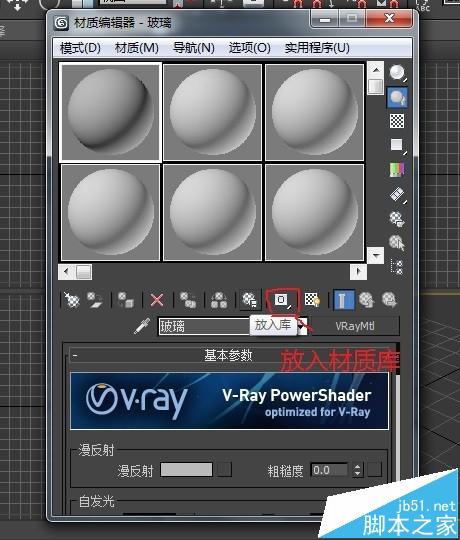
Task: Minimize the 材质编辑器 window
Action: coord(325,19)
